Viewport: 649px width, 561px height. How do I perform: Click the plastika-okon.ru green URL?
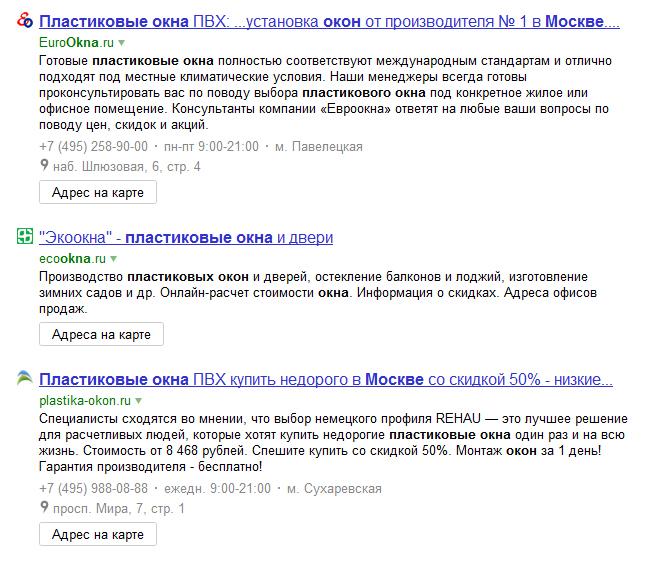pos(85,400)
